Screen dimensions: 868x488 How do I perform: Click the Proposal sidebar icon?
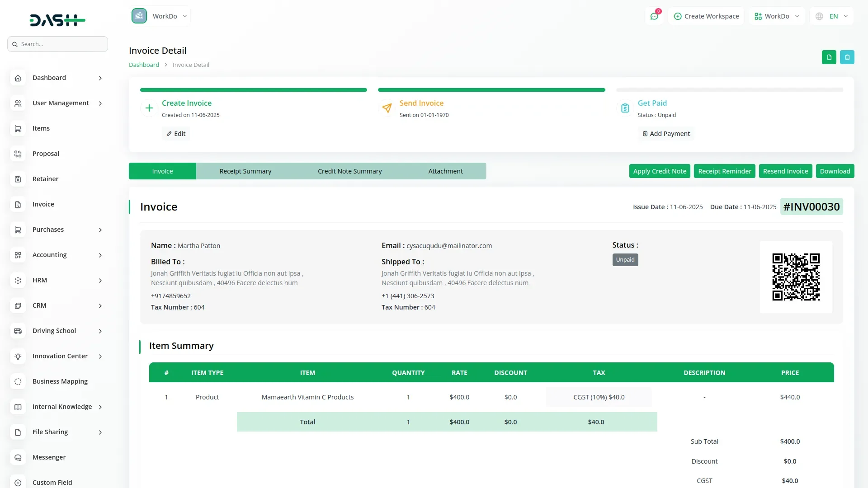pos(18,154)
